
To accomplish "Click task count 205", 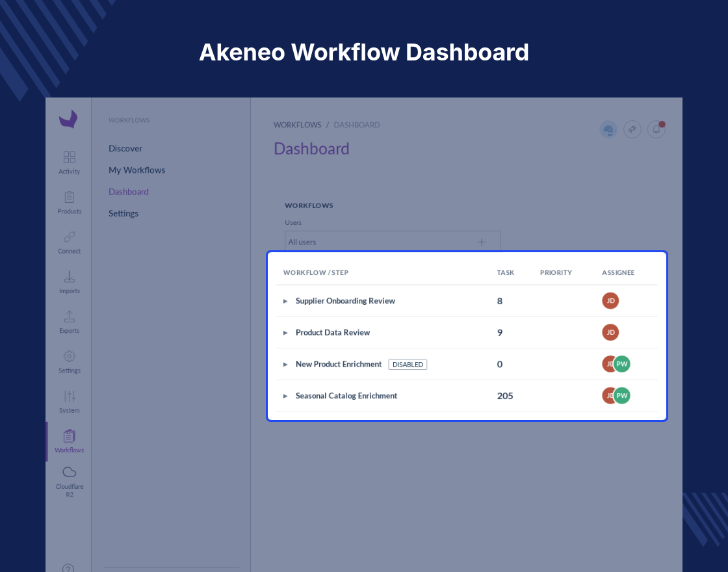I will click(x=505, y=396).
